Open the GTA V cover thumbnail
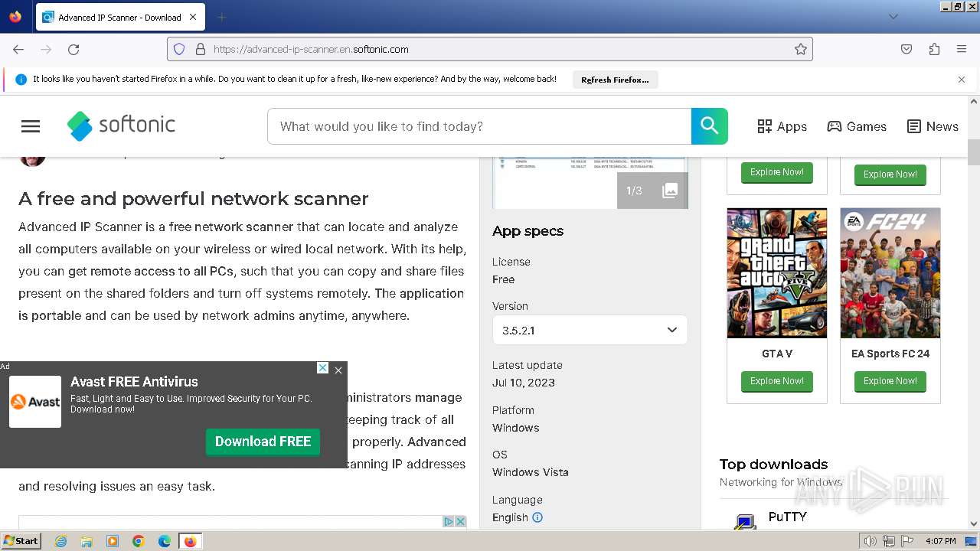This screenshot has height=551, width=980. coord(776,273)
